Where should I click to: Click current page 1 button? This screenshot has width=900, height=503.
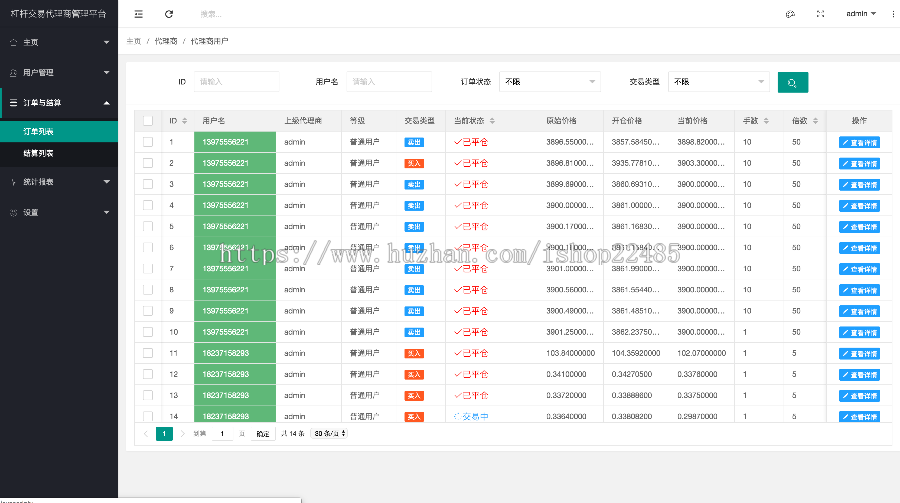(164, 434)
